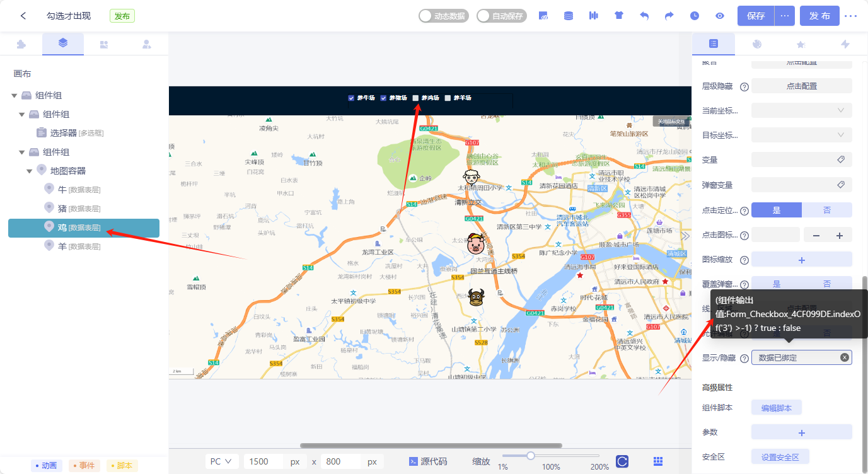Collapse the top-level 组件组 tree node

[14, 96]
